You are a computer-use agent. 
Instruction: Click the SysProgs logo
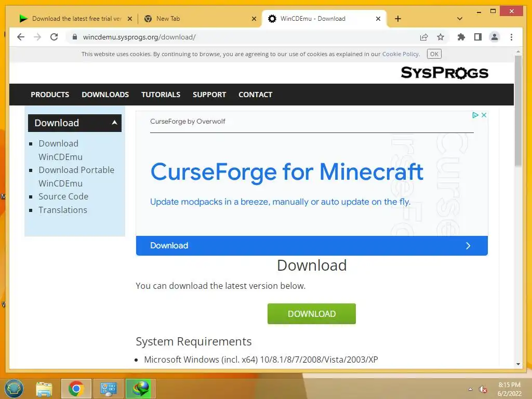[445, 73]
